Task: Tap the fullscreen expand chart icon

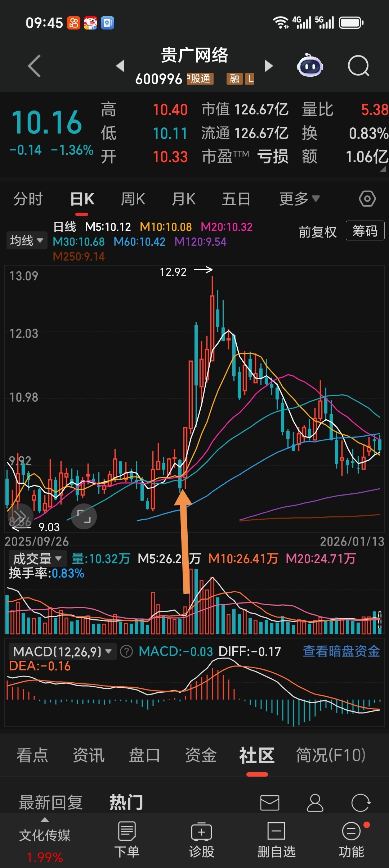Action: (x=84, y=516)
